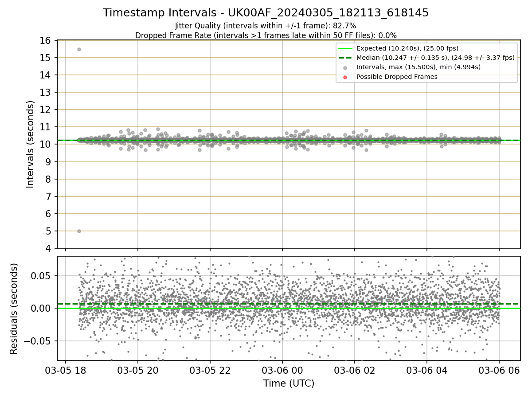The width and height of the screenshot is (532, 399).
Task: Click the x-axis tick label '03-05 18'
Action: pyautogui.click(x=66, y=370)
